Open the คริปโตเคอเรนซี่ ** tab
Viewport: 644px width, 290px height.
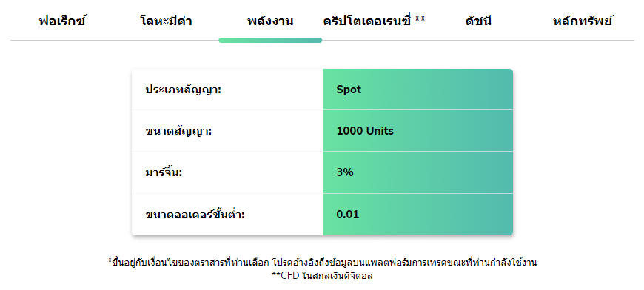tap(374, 21)
